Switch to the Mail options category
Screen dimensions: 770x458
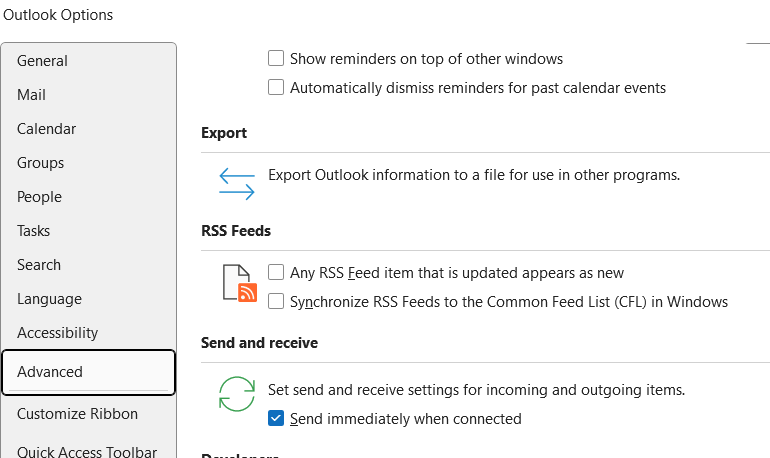pos(88,95)
